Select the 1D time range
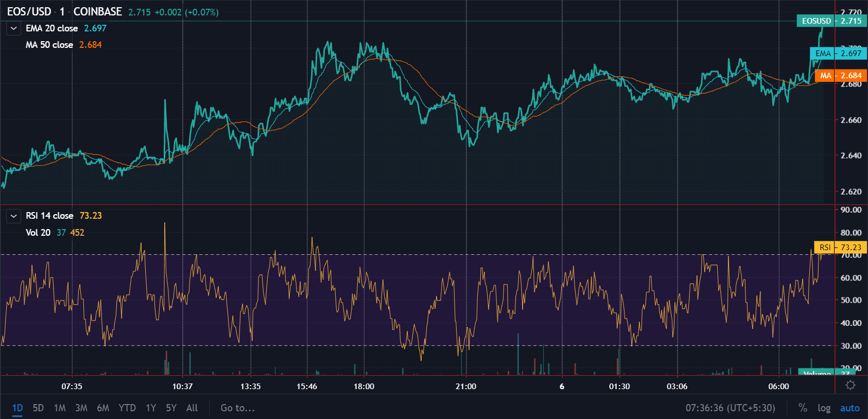 click(x=18, y=408)
